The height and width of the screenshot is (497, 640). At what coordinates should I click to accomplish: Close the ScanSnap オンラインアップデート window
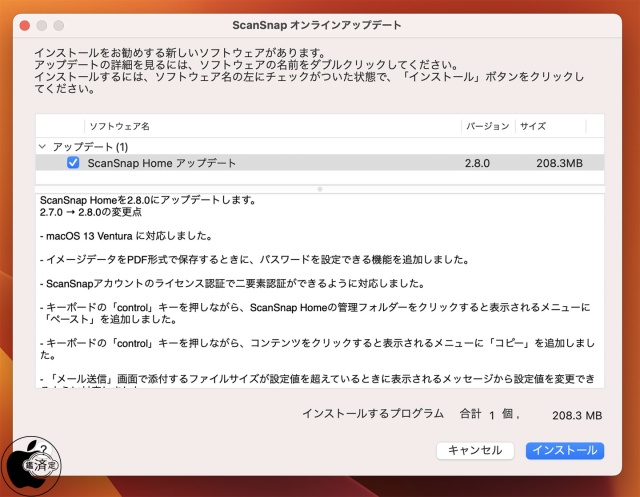coord(25,25)
